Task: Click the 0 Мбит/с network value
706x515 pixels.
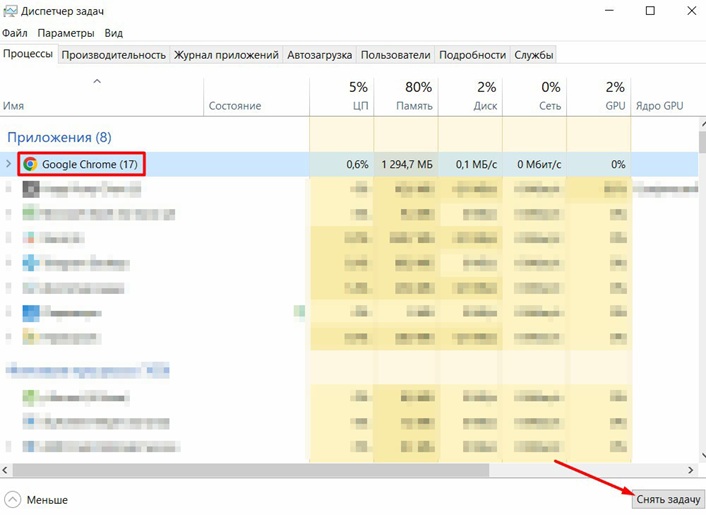Action: 539,164
